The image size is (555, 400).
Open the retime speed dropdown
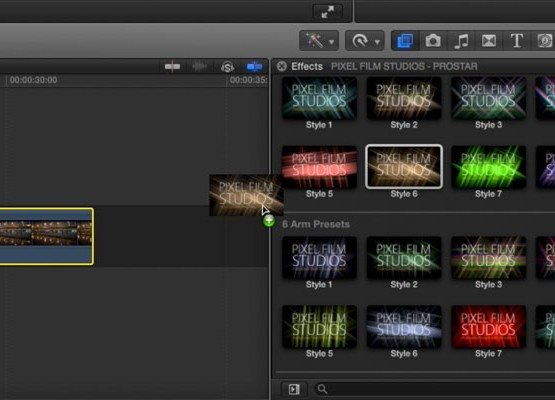tap(365, 41)
